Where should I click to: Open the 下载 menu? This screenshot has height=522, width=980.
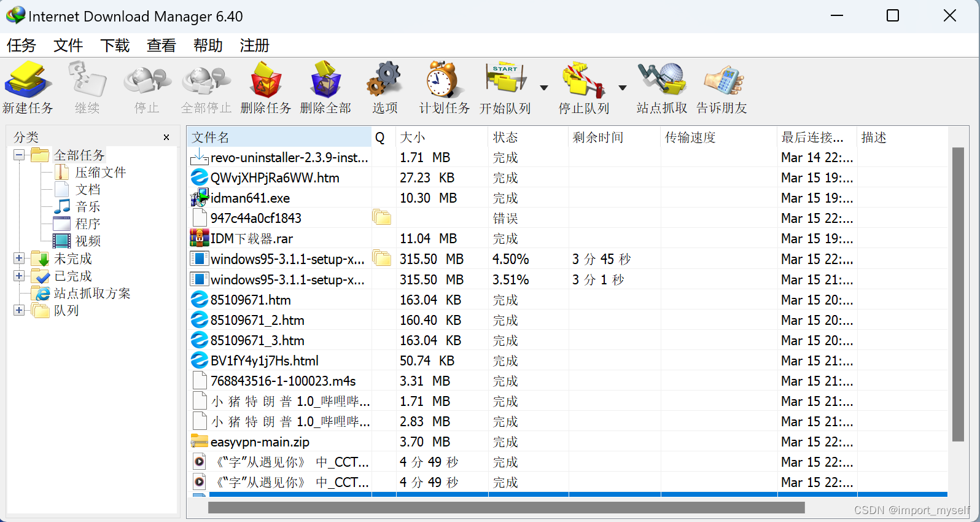(115, 45)
